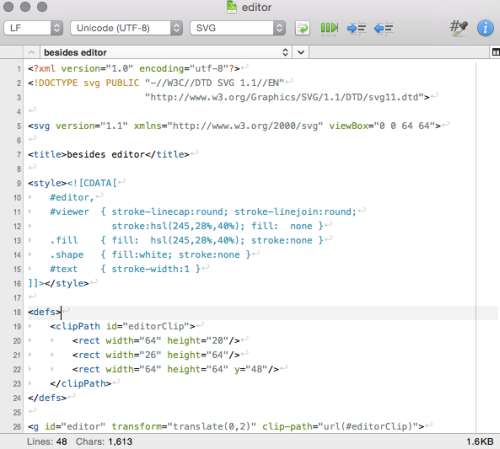Screen dimensions: 500x449
Task: Click the g id="editor" transform line
Action: click(226, 426)
